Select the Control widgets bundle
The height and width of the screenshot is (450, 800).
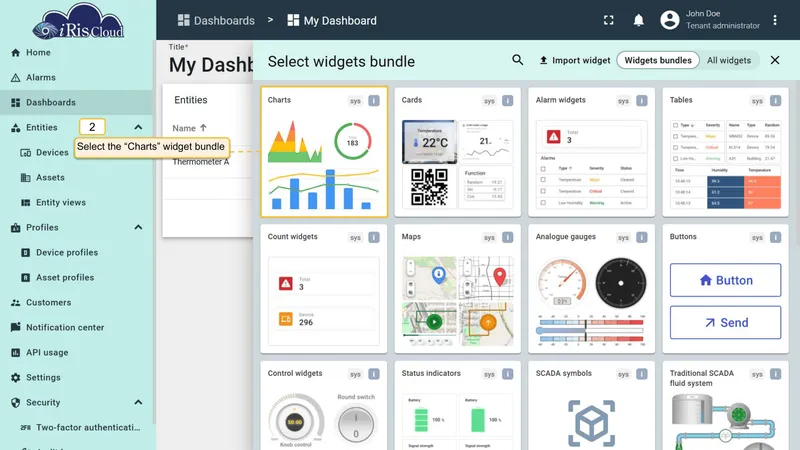324,406
